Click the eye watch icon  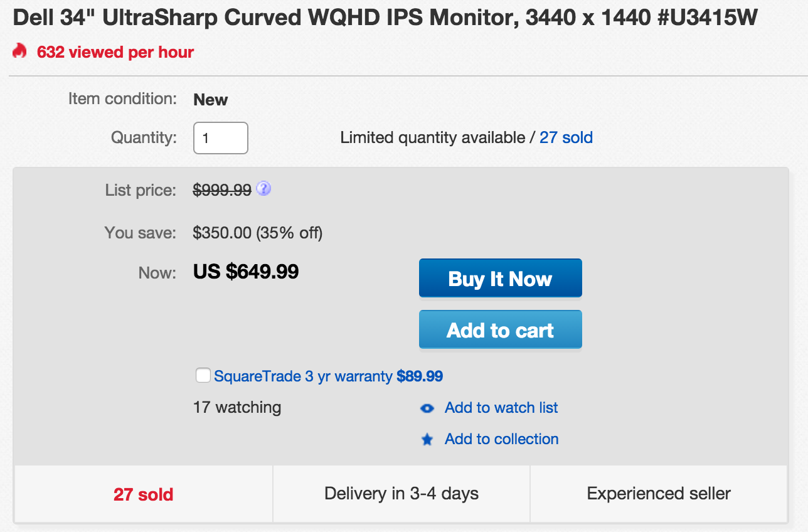pos(427,408)
